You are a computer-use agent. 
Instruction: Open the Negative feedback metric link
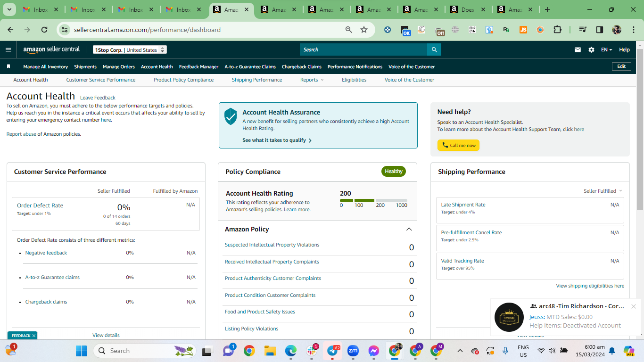click(46, 253)
